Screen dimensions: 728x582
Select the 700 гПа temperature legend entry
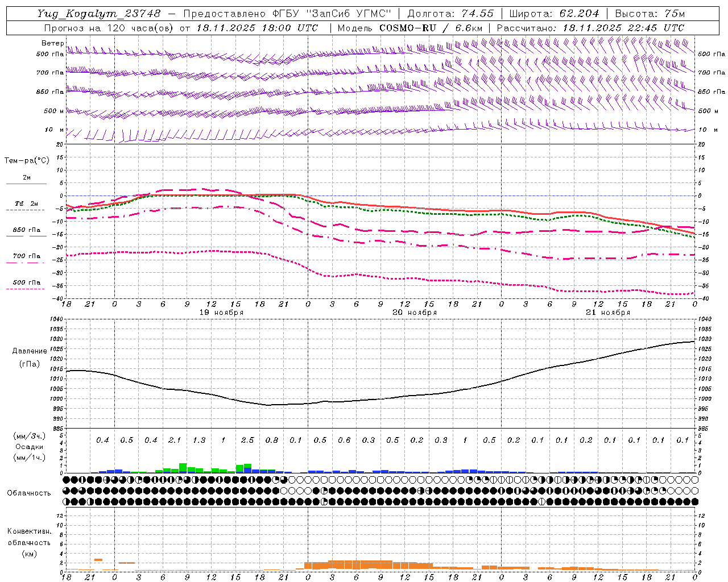coord(26,256)
